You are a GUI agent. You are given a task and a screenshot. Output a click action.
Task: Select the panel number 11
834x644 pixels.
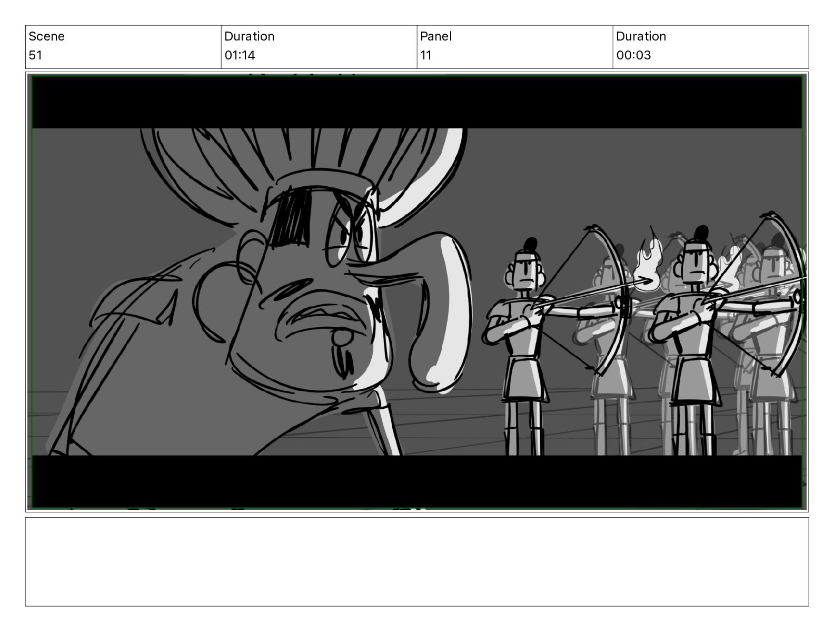pyautogui.click(x=426, y=55)
